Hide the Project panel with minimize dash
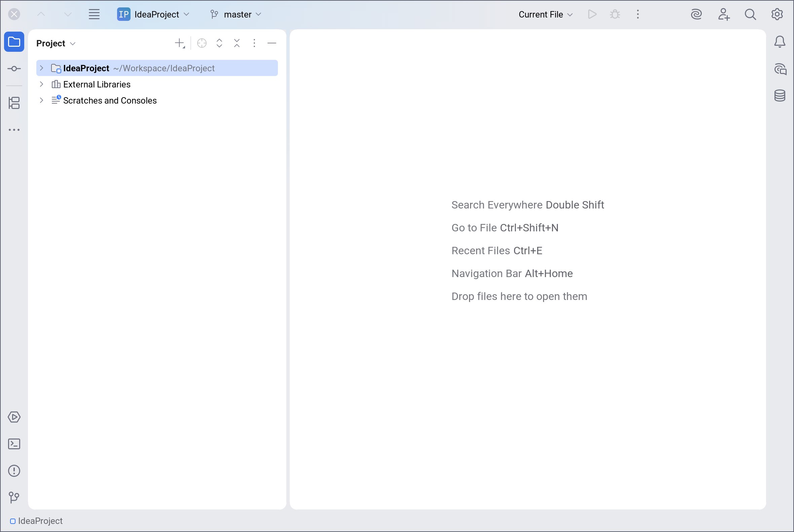Screen dimensions: 794x532 pos(272,43)
